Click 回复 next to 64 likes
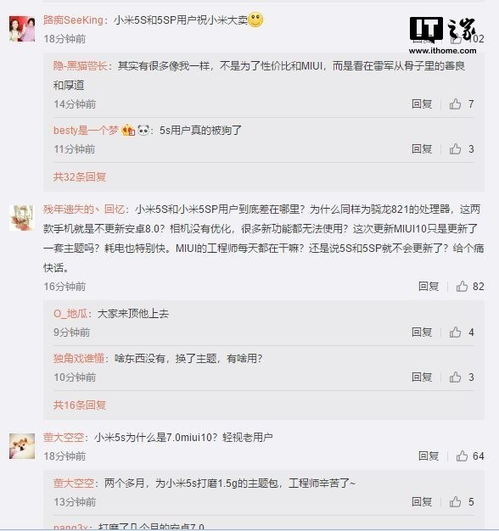 (x=429, y=456)
